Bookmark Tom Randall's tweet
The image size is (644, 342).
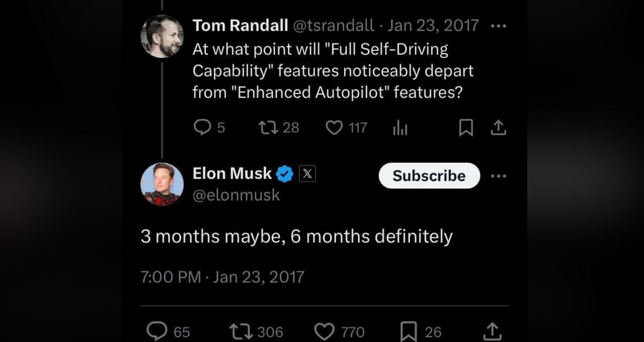coord(466,128)
